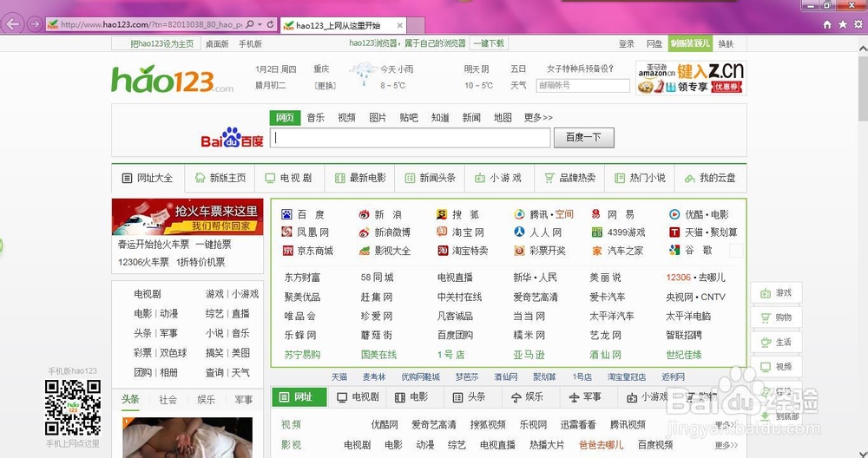Screen dimensions: 868x458
Task: Select the 地图 search category
Action: (x=503, y=118)
